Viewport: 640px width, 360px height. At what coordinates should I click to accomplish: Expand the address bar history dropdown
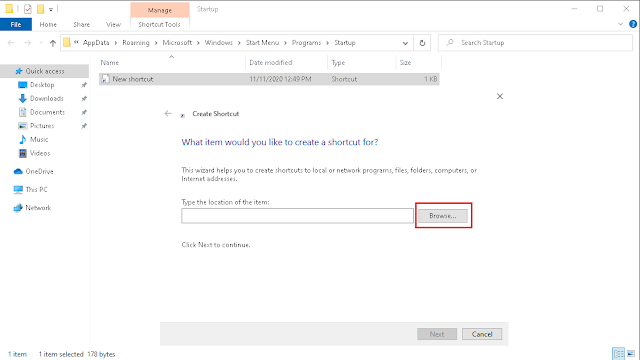(x=405, y=43)
